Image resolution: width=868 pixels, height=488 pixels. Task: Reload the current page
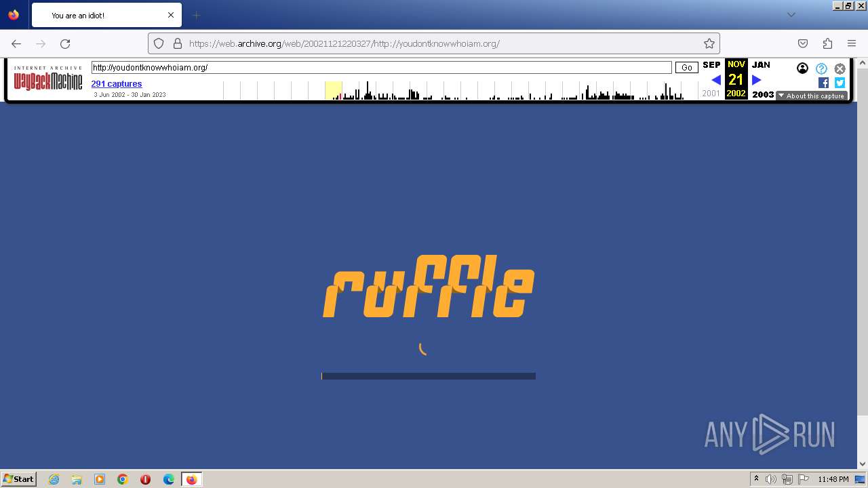tap(65, 43)
